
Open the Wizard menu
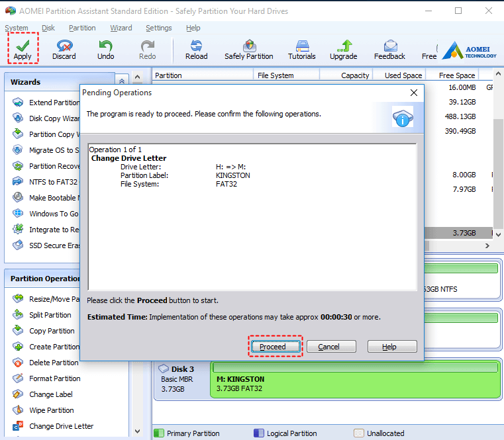point(121,28)
